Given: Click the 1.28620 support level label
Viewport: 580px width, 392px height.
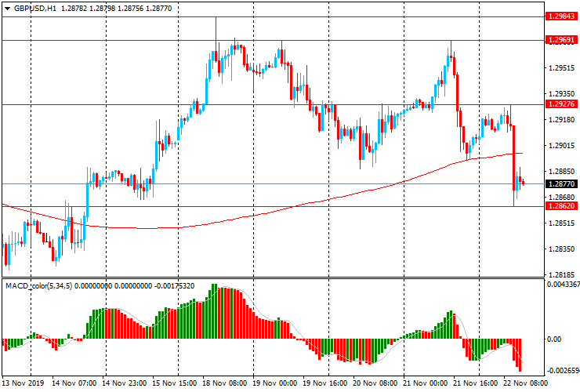Looking at the screenshot, I should 561,206.
